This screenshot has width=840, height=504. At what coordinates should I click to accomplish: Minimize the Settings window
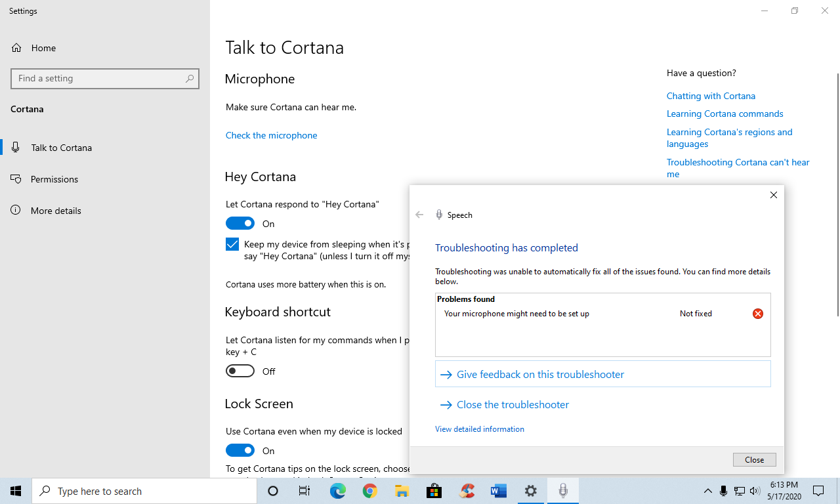click(x=765, y=10)
